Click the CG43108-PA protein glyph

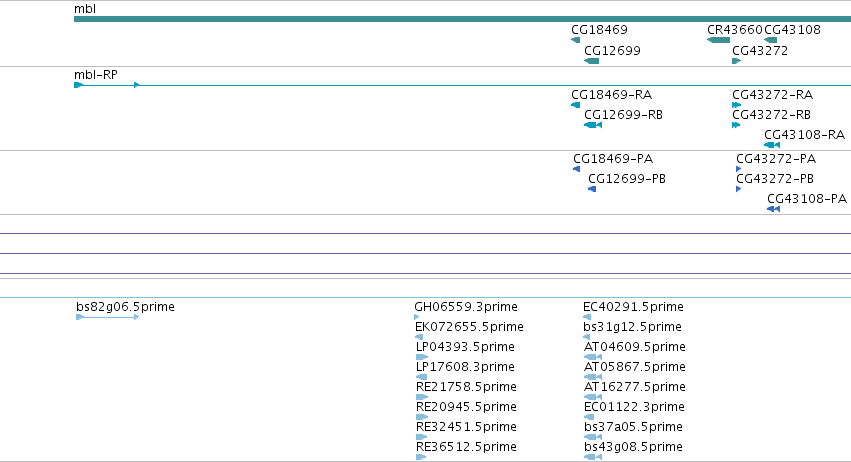773,209
